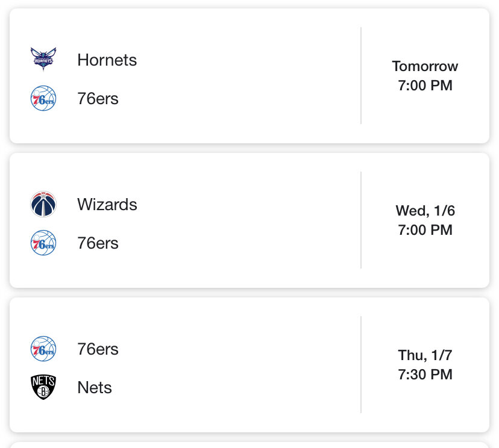
Task: Select the Nets team name
Action: point(95,388)
